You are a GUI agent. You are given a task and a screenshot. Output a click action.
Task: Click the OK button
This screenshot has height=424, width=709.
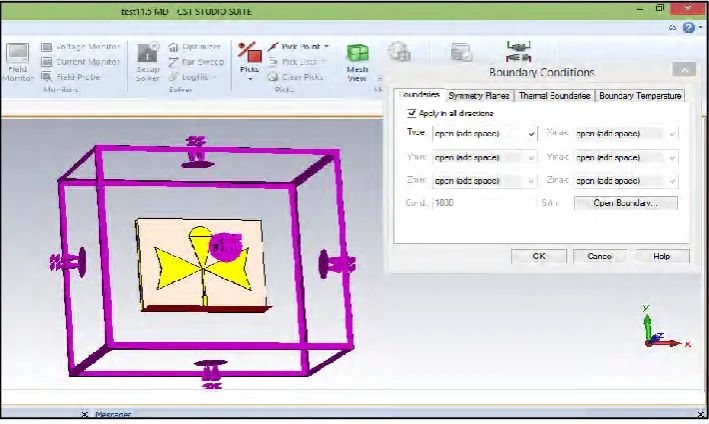click(x=539, y=256)
